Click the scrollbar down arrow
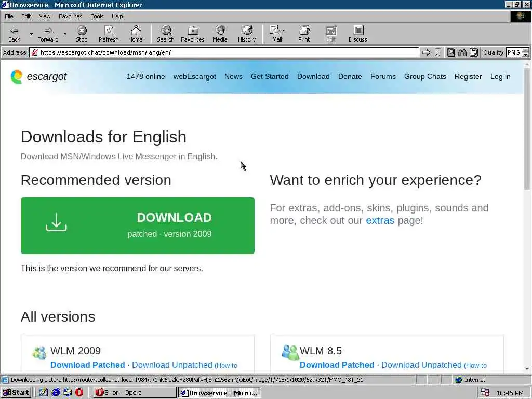532x399 pixels. pyautogui.click(x=527, y=368)
